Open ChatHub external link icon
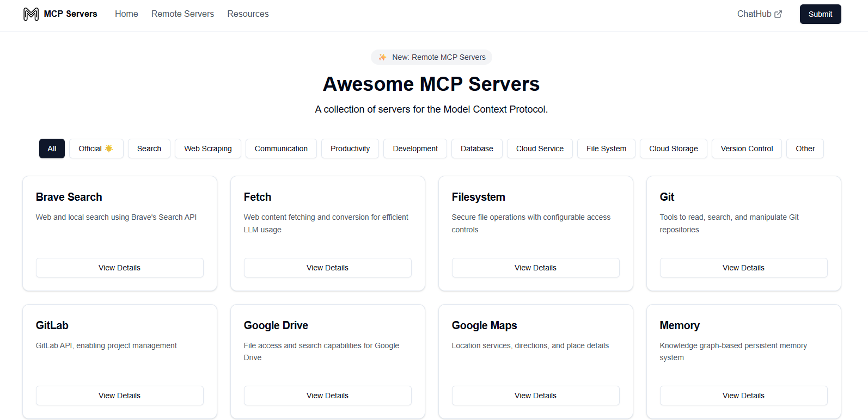868x420 pixels. (778, 14)
